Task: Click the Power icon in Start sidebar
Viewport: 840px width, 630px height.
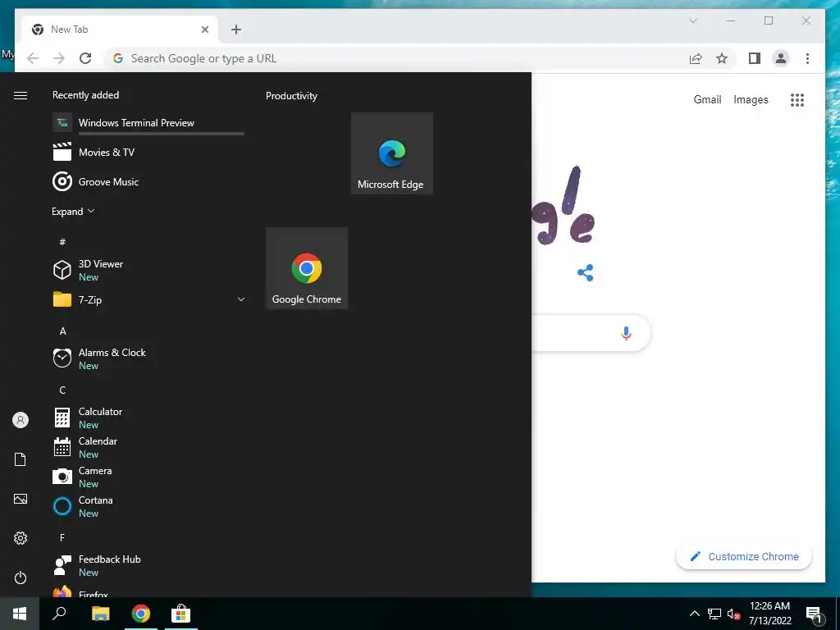Action: (21, 577)
